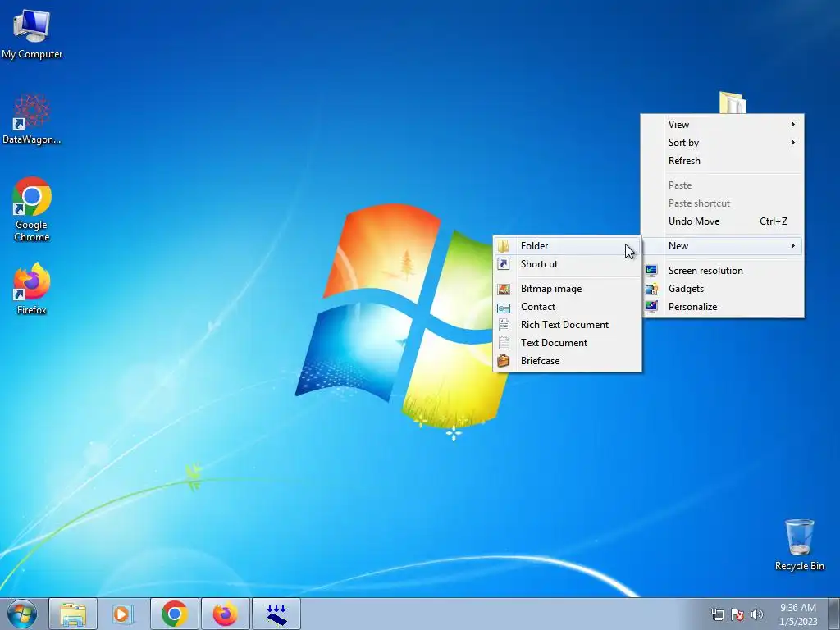840x630 pixels.
Task: Create a new Text Document
Action: [567, 343]
